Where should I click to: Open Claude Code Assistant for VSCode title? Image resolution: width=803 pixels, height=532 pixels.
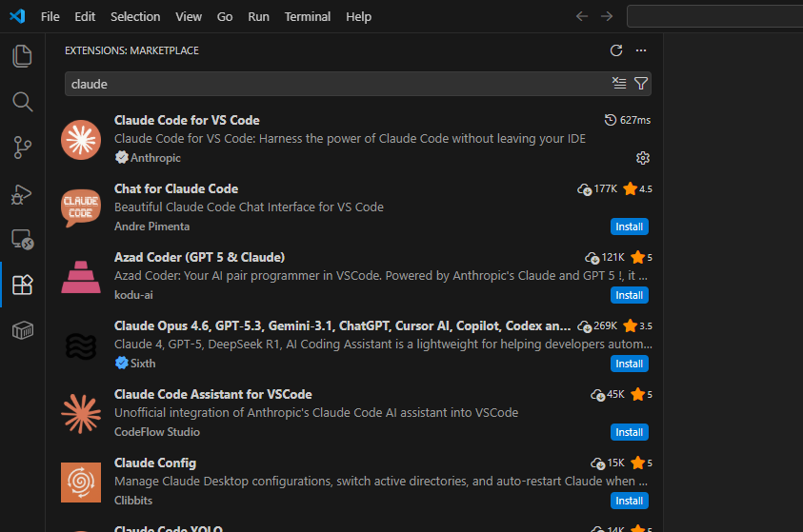213,394
